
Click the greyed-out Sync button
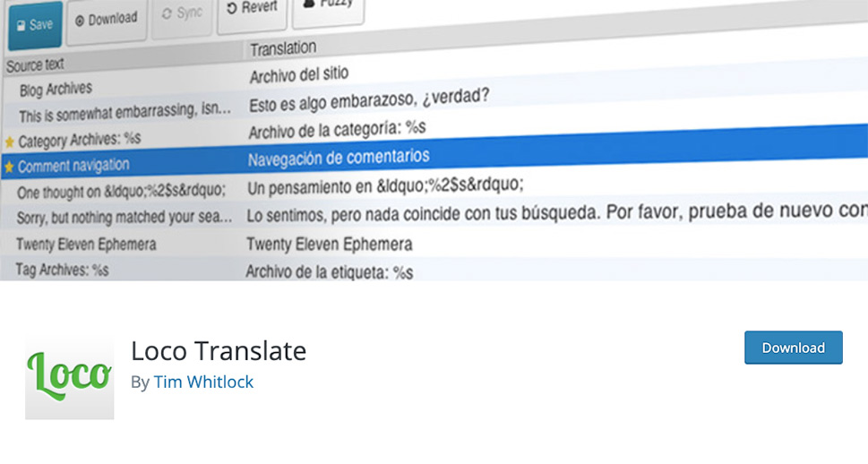(x=182, y=14)
